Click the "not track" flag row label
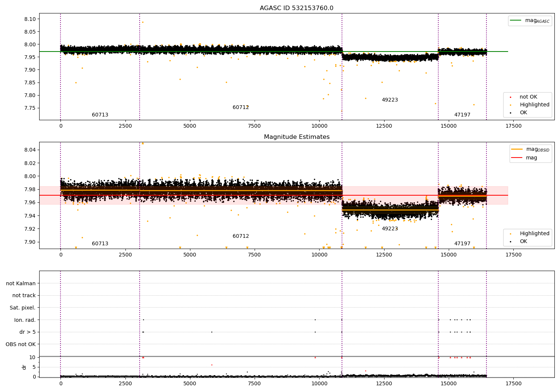This screenshot has height=392, width=560. [x=24, y=295]
